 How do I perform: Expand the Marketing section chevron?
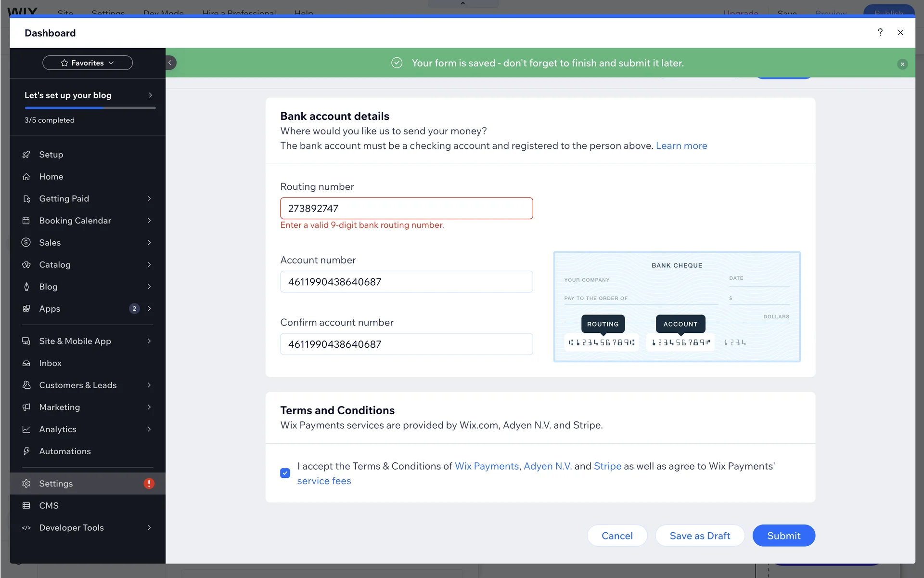149,407
